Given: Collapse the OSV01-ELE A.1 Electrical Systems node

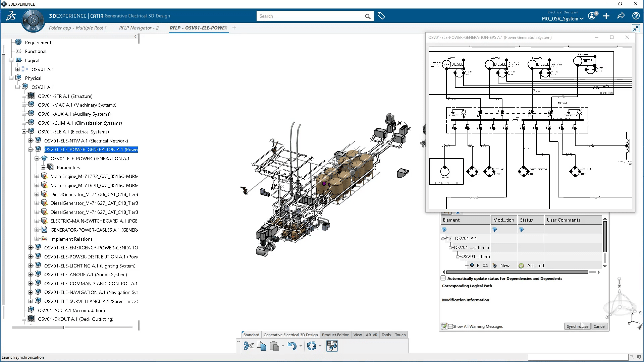Looking at the screenshot, I should click(24, 132).
